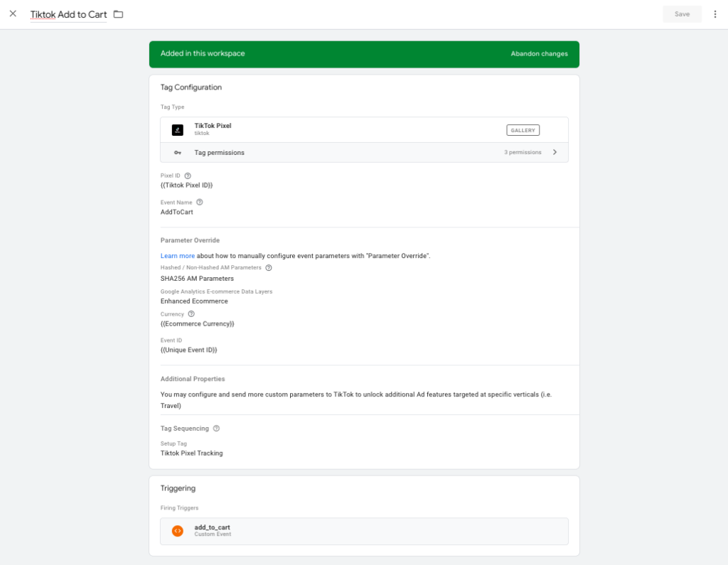Click the orange add_to_cart trigger icon

(x=178, y=531)
